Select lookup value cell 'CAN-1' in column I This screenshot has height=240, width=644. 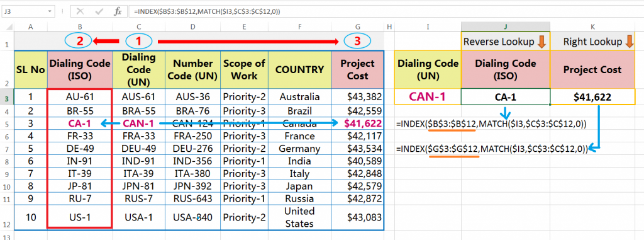point(428,97)
